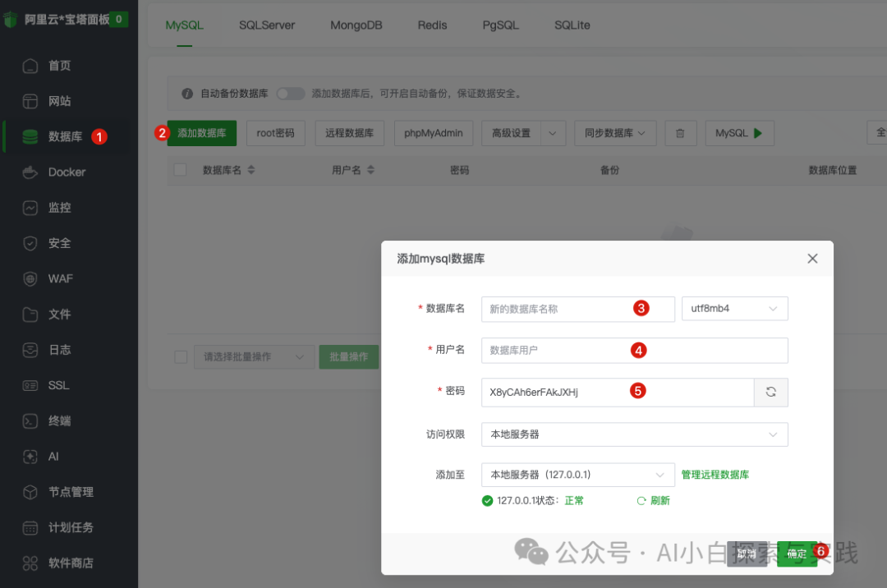The height and width of the screenshot is (588, 887).
Task: Click the 批量操作 button
Action: click(x=348, y=356)
